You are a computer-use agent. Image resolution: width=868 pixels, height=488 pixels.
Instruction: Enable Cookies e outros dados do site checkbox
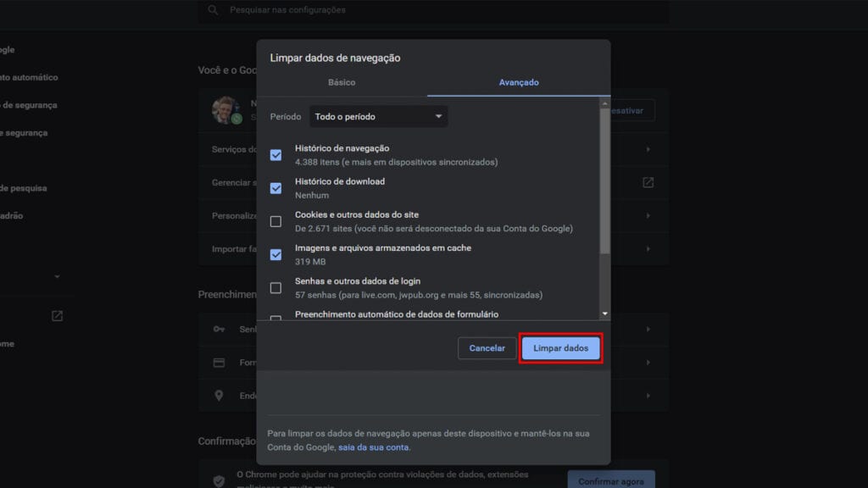coord(275,221)
